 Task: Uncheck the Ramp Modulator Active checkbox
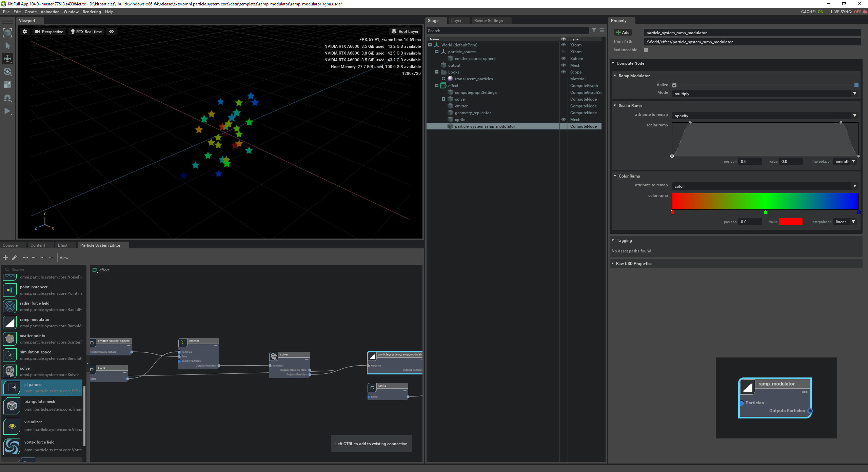click(674, 85)
